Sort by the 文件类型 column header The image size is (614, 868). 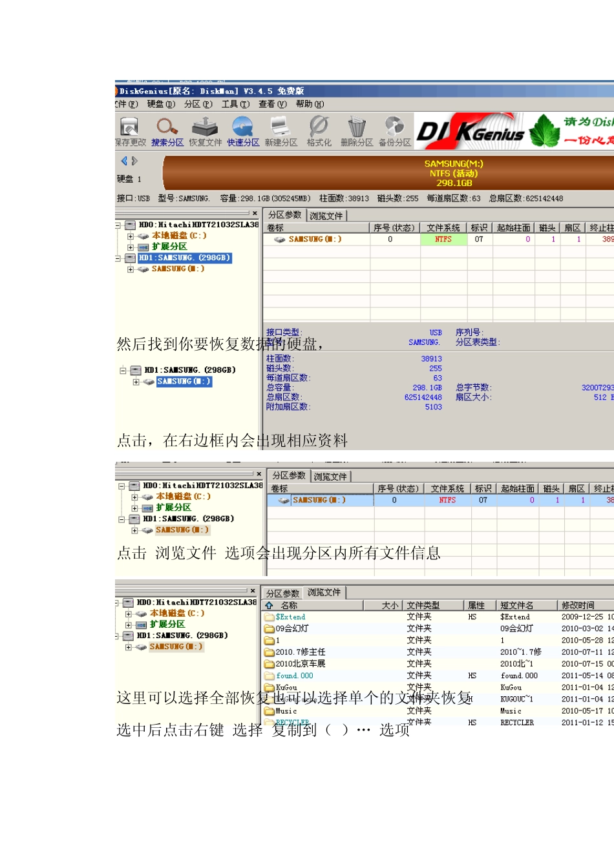click(434, 605)
